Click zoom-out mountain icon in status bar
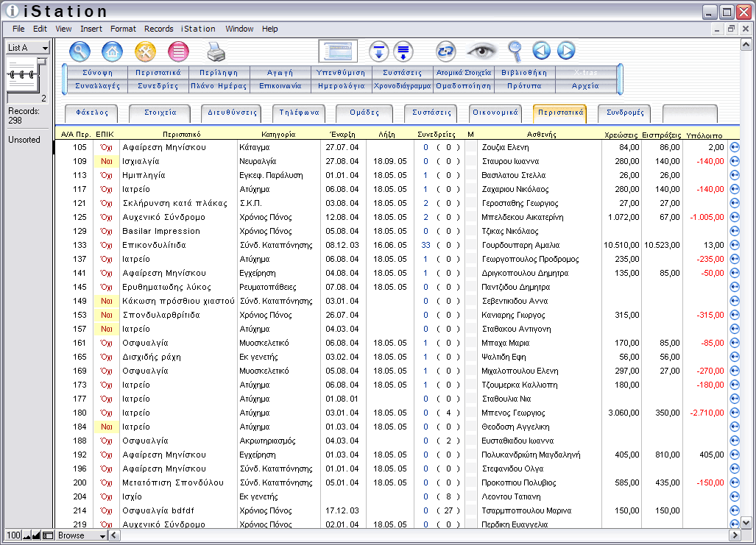The height and width of the screenshot is (545, 756). 27,535
